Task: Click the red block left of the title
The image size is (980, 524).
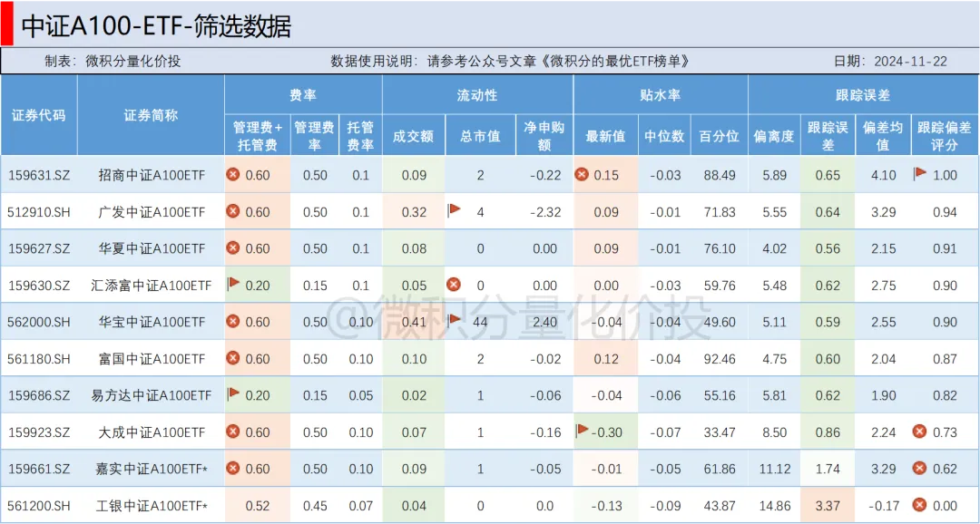Action: 6,24
